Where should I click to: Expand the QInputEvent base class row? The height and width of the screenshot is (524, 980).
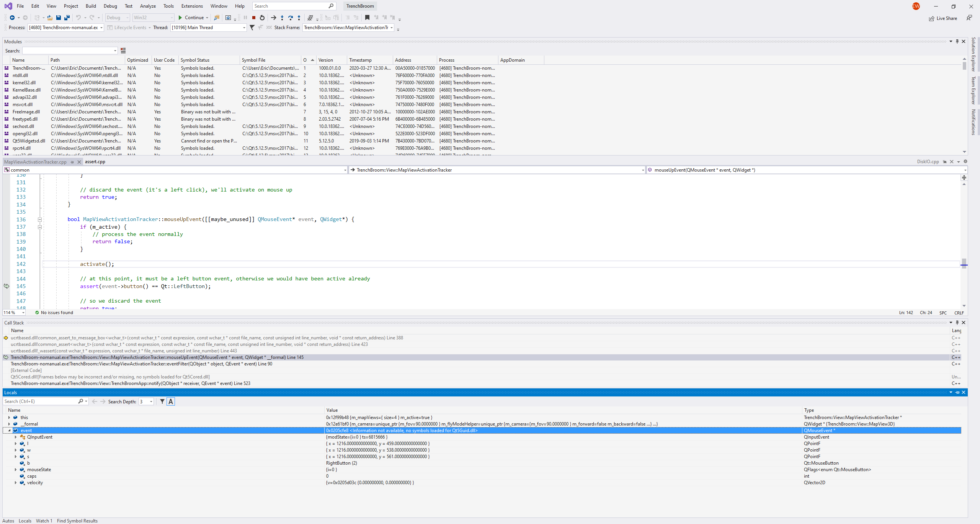[16, 437]
